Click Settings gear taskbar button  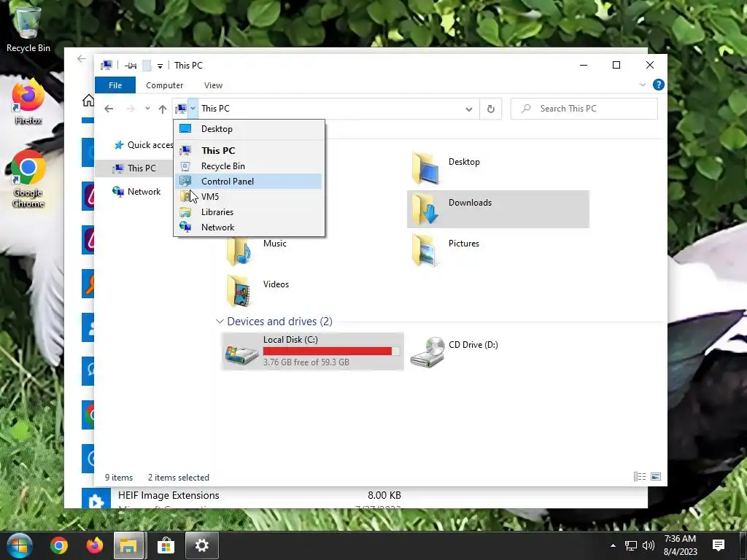[201, 545]
